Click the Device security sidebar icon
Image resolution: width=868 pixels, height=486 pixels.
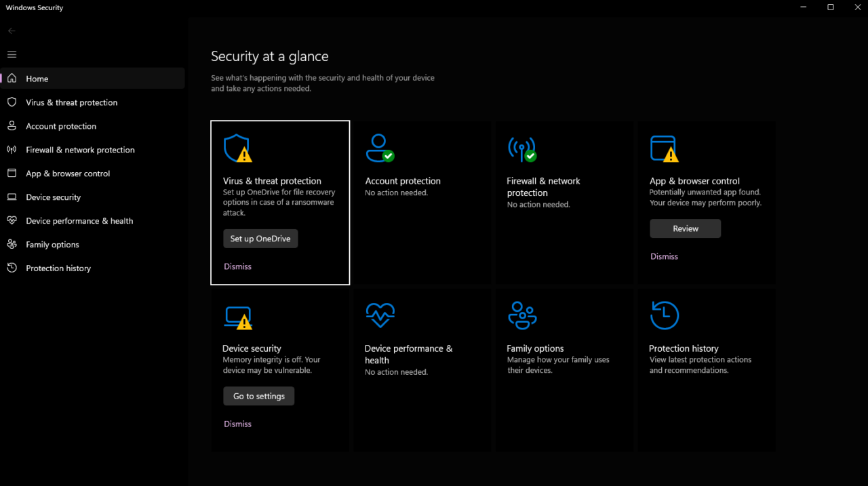12,197
